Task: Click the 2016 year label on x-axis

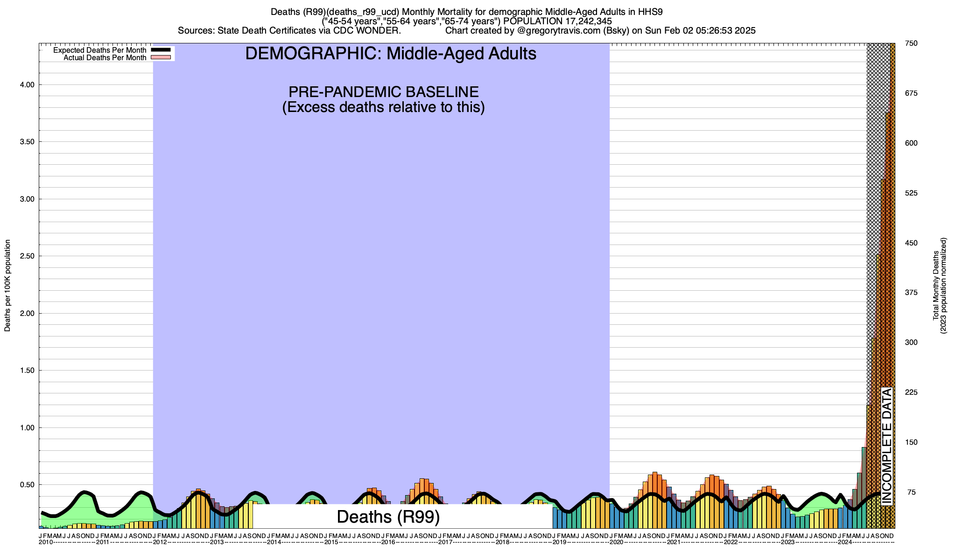Action: [x=388, y=542]
